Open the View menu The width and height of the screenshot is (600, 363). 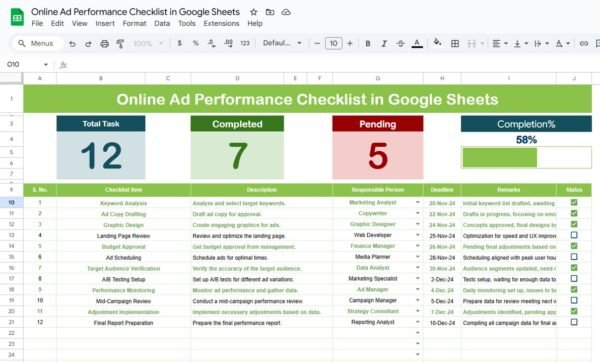(x=80, y=23)
